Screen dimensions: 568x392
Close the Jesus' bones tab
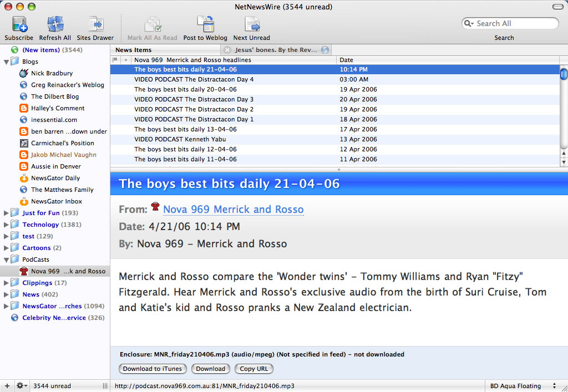[227, 50]
